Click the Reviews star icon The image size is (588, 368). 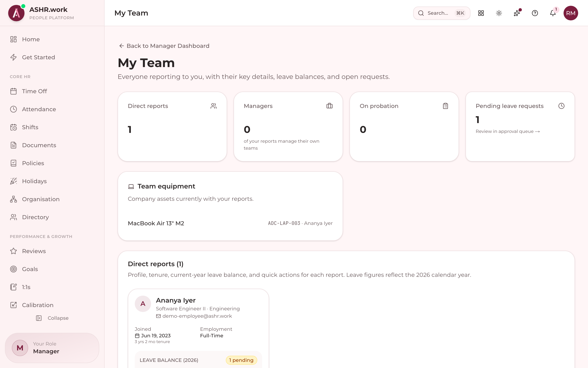(x=14, y=251)
